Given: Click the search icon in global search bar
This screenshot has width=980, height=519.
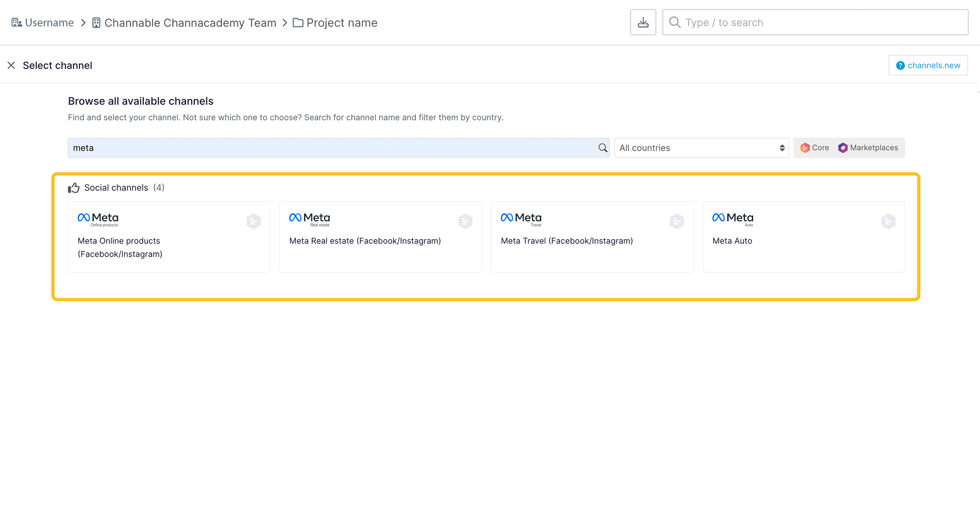Looking at the screenshot, I should click(675, 22).
